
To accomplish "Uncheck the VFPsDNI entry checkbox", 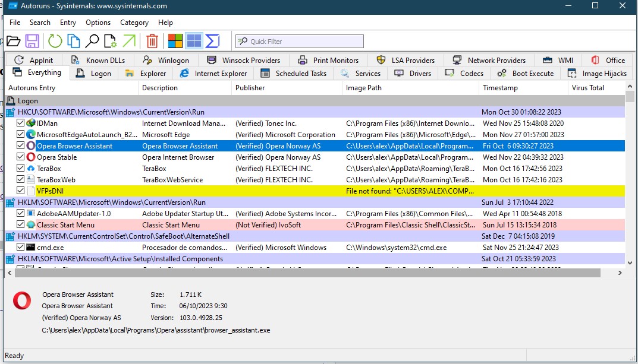I will tap(20, 191).
